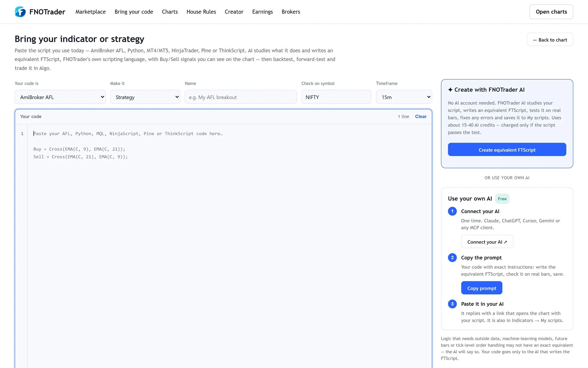Click the step 3 circle icon
This screenshot has height=368, width=588.
452,304
